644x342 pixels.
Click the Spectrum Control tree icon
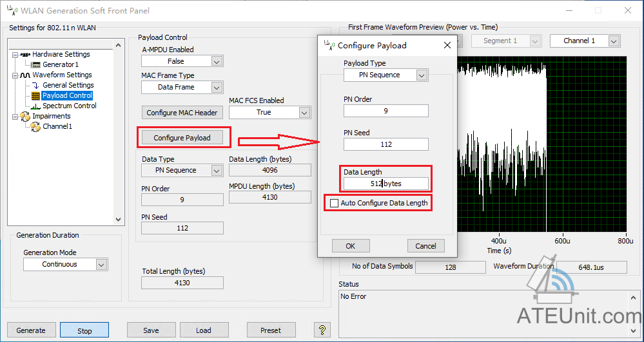click(x=35, y=106)
